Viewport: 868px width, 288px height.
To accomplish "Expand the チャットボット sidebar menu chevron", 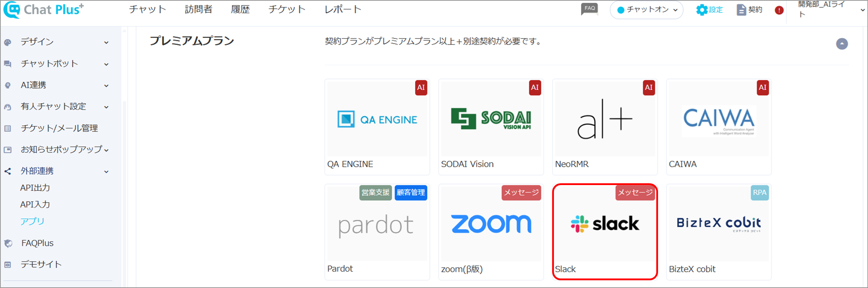I will pyautogui.click(x=106, y=64).
